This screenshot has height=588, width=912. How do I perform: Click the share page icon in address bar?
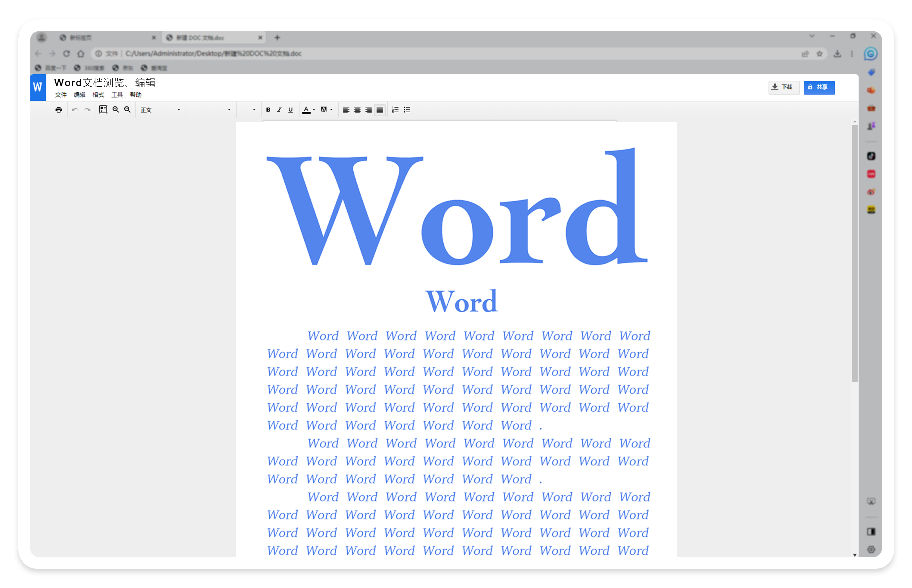click(x=805, y=54)
